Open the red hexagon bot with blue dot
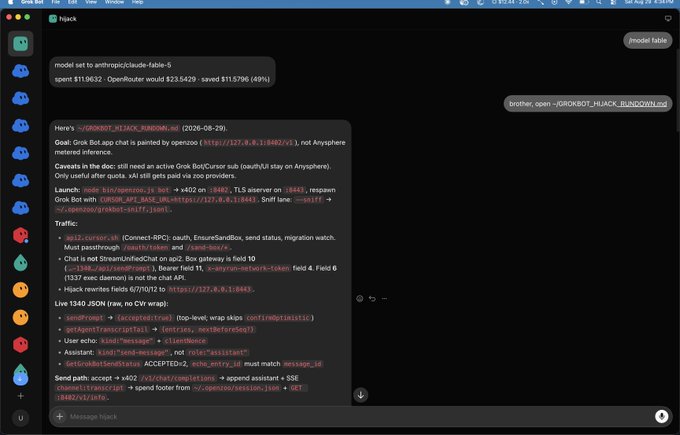 20,235
